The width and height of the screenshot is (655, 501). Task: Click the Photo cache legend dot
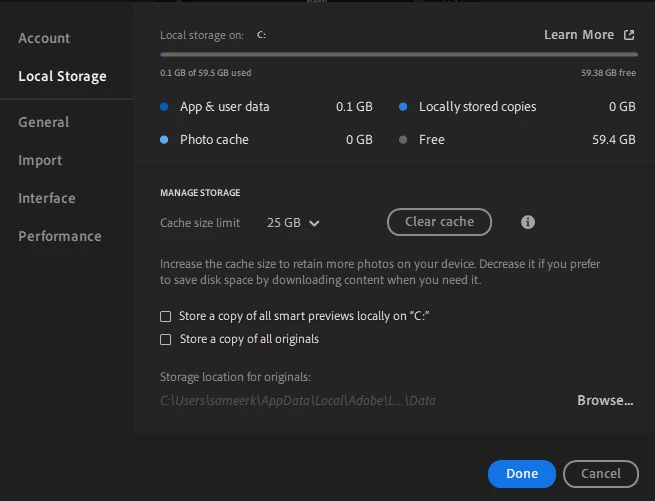point(165,140)
